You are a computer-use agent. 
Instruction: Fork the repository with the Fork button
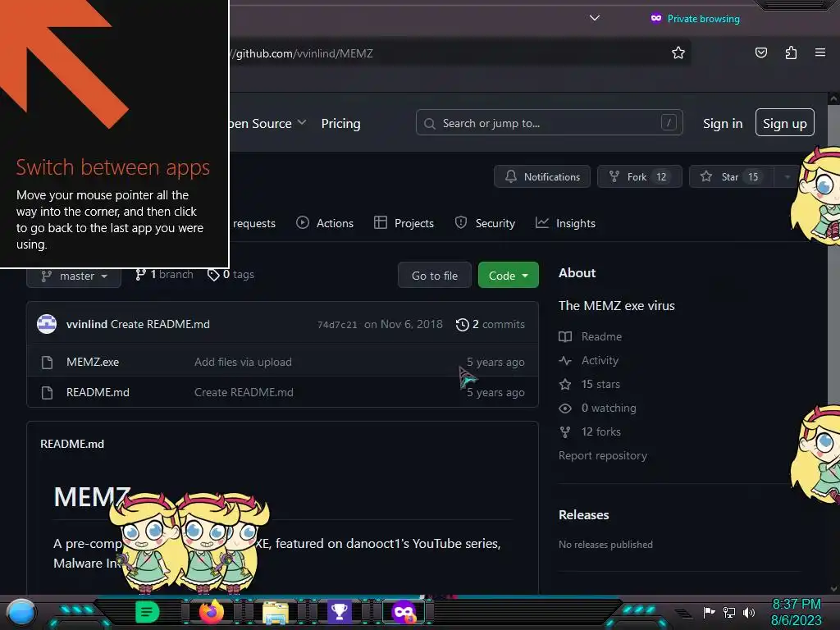640,176
